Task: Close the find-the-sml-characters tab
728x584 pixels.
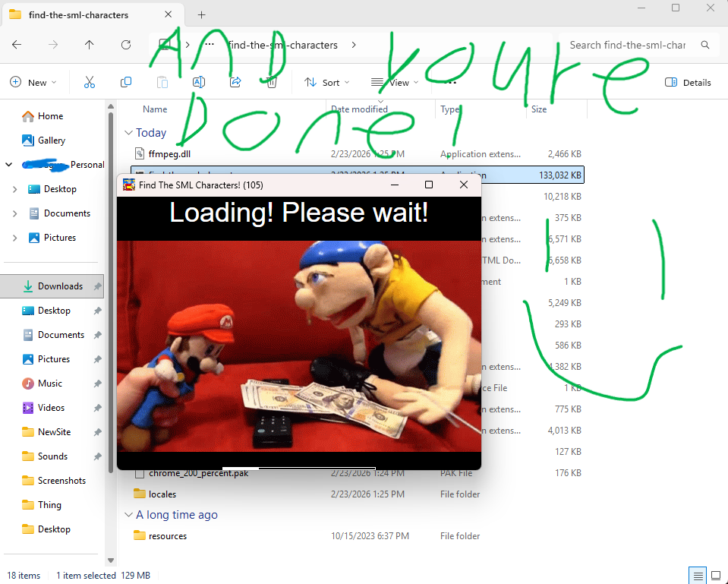Action: (x=168, y=14)
